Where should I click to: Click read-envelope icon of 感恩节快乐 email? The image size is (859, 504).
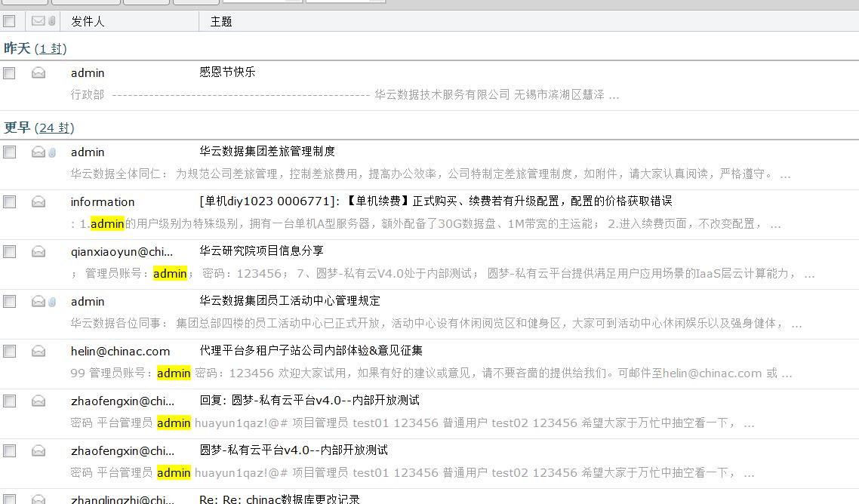click(x=38, y=73)
